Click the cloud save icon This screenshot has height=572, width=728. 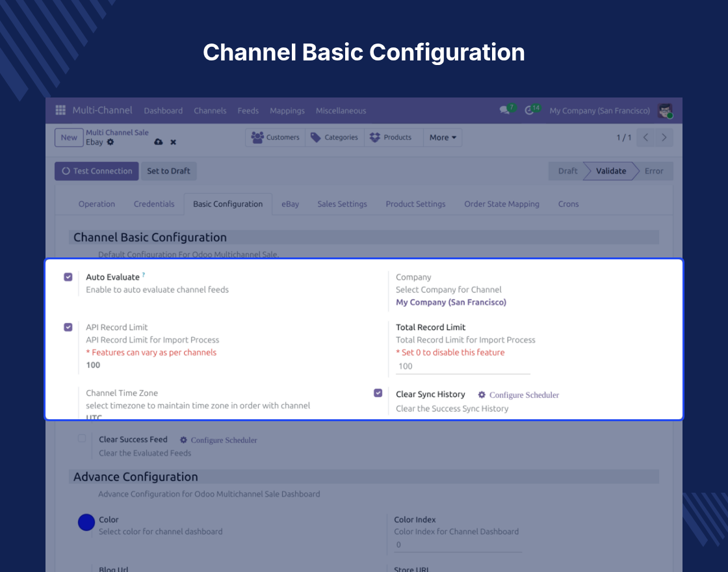(159, 142)
